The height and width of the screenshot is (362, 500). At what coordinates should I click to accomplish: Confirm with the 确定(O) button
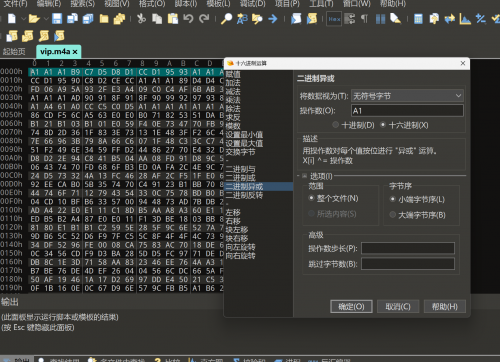point(351,306)
